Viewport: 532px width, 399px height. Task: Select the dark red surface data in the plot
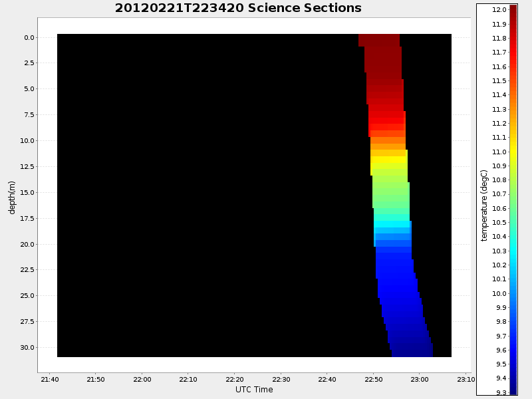pyautogui.click(x=380, y=40)
